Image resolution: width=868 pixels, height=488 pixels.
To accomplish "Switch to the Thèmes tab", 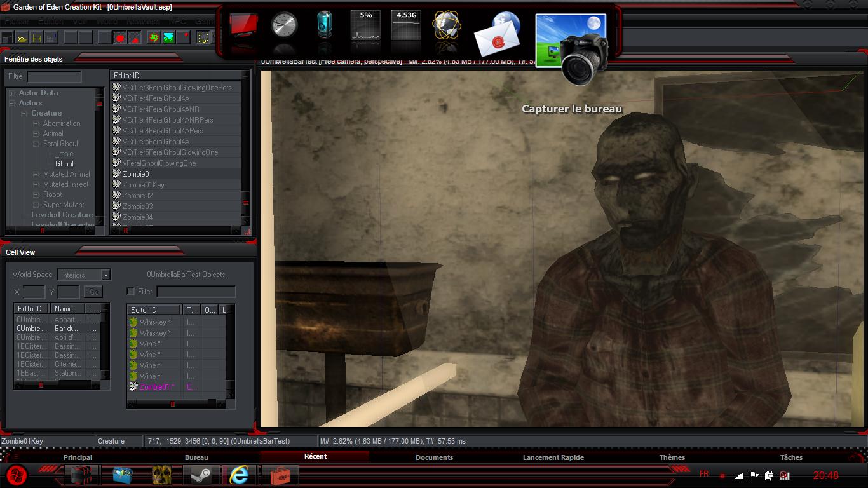I will [x=672, y=457].
